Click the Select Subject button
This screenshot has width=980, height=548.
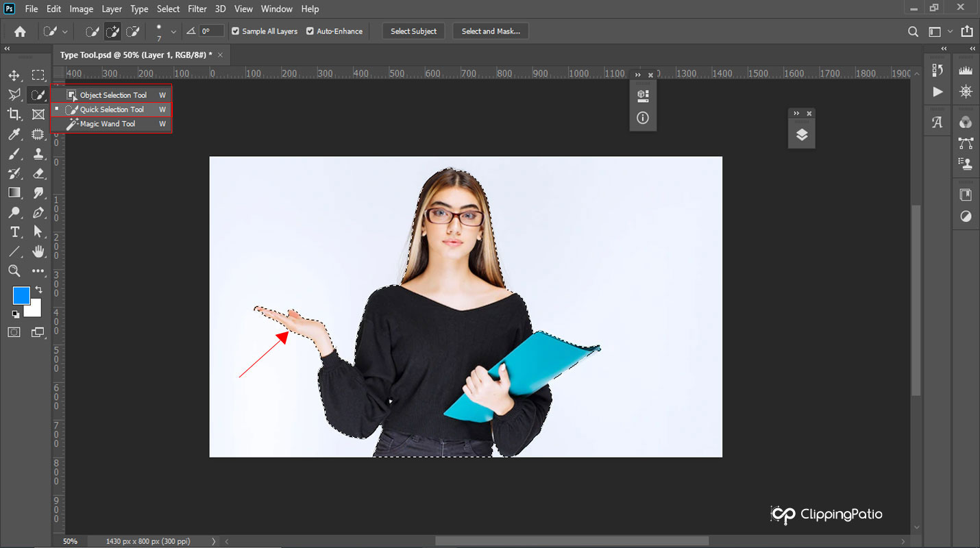point(413,32)
